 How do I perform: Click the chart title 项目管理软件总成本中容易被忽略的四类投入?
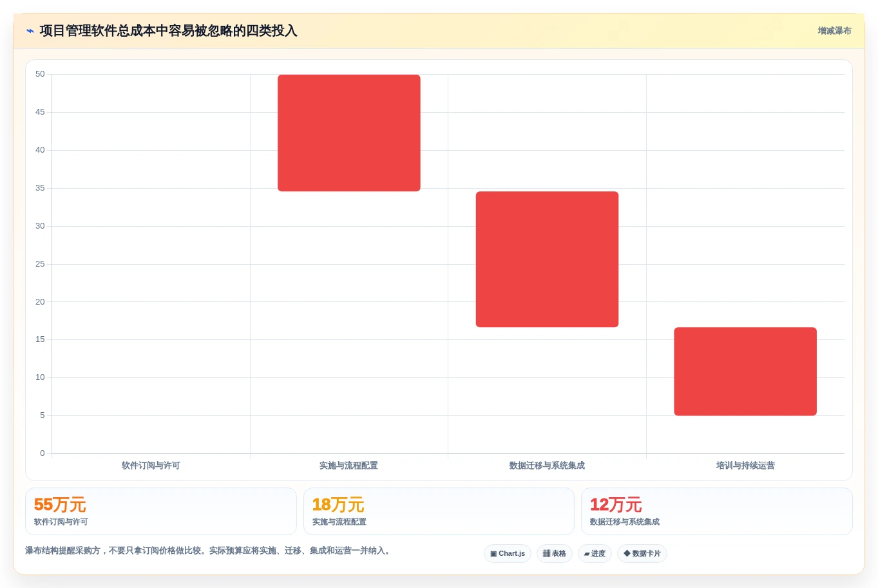click(x=168, y=31)
